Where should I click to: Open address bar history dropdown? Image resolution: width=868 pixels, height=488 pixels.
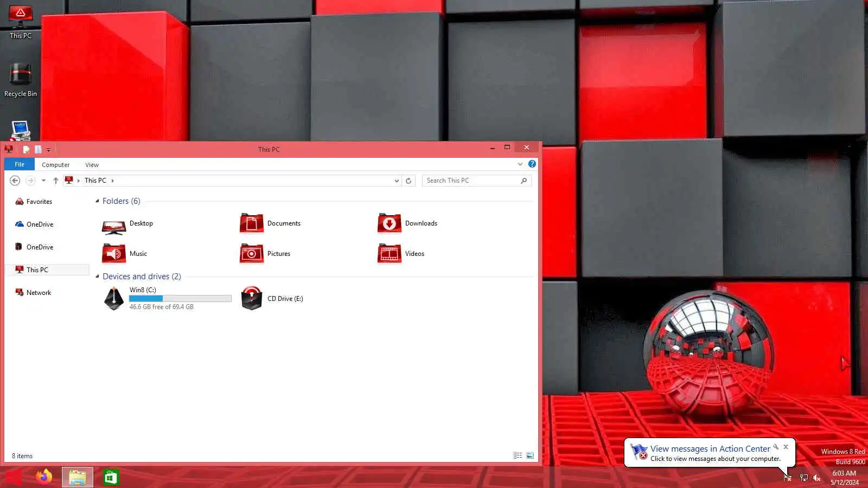[x=397, y=181]
